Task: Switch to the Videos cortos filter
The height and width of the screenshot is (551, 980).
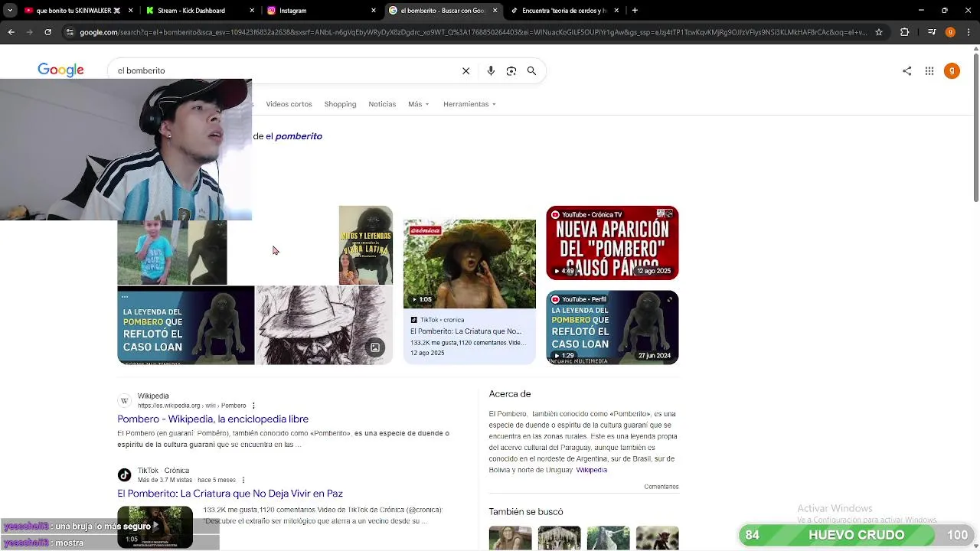Action: tap(289, 104)
